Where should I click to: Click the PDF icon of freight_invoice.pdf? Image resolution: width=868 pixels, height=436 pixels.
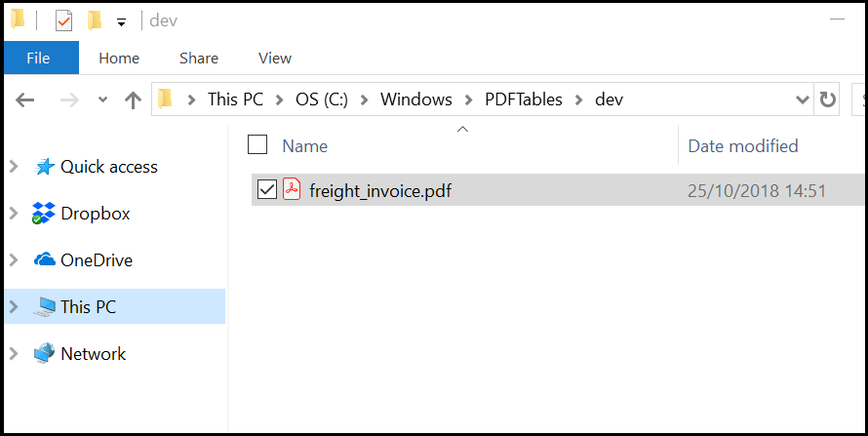292,190
